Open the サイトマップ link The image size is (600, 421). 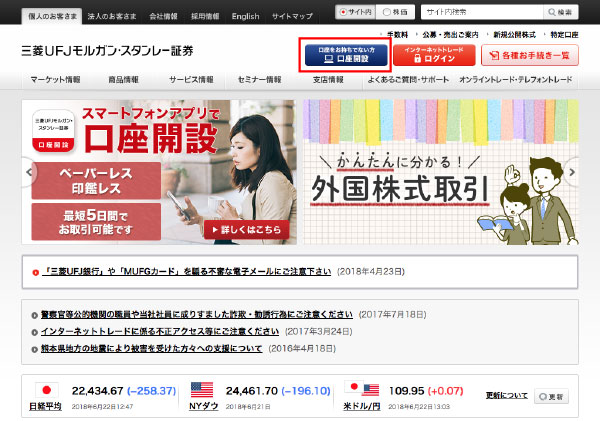(x=292, y=16)
